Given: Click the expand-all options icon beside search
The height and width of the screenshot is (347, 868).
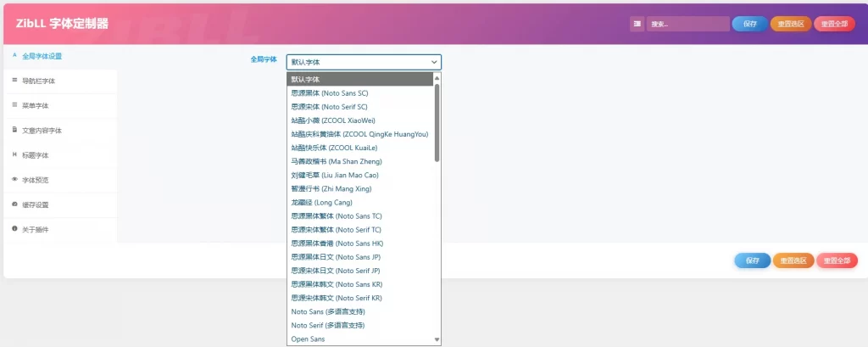Looking at the screenshot, I should [637, 24].
